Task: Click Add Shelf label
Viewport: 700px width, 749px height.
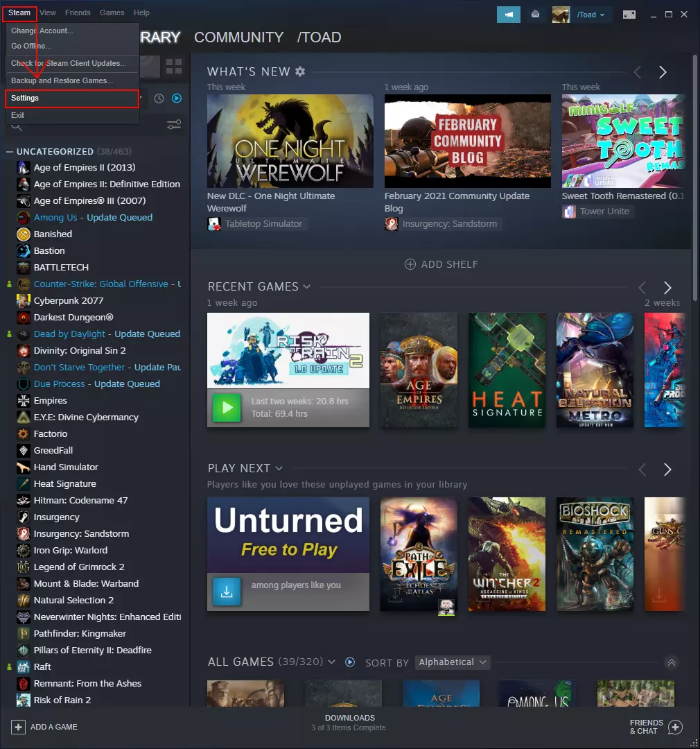Action: 449,264
